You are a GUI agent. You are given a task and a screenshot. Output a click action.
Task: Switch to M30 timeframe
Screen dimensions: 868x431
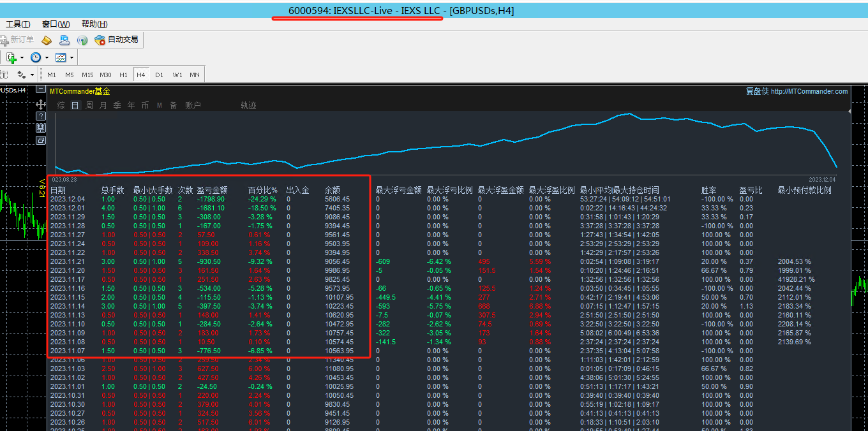click(x=105, y=75)
